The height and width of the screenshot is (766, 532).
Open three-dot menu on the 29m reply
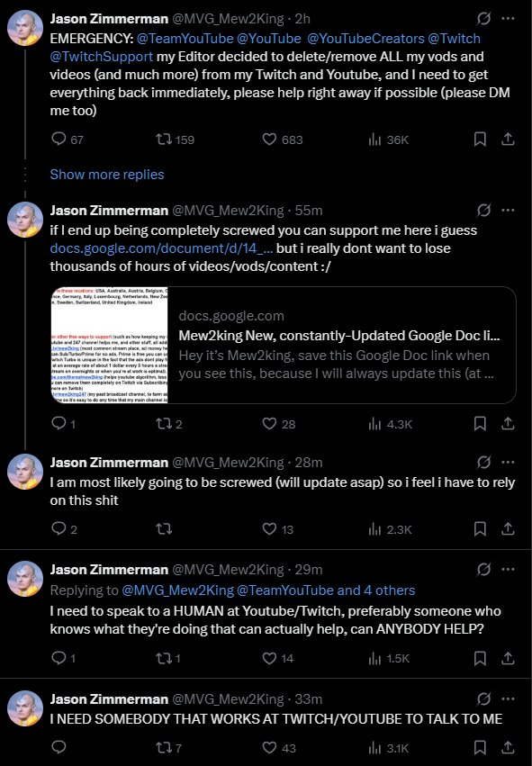[x=508, y=569]
